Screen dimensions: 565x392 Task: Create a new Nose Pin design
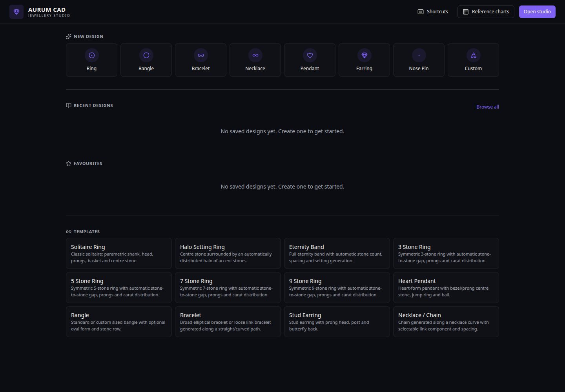419,60
